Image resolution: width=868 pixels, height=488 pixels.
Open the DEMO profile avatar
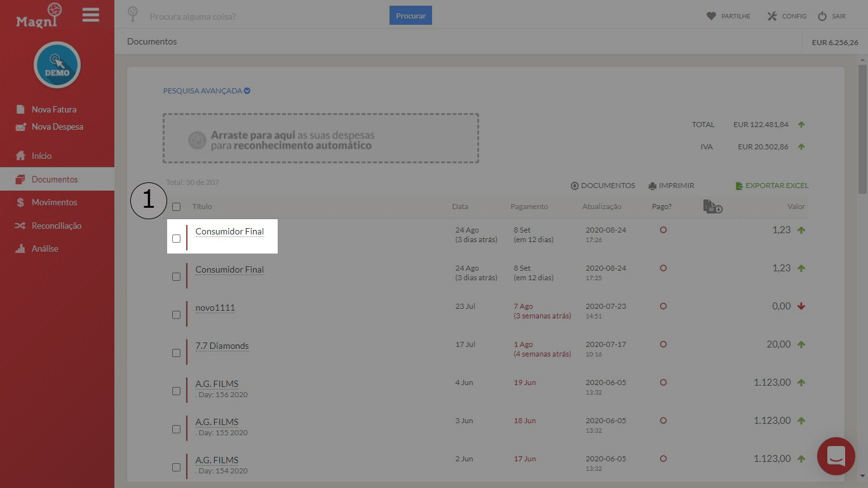[57, 65]
